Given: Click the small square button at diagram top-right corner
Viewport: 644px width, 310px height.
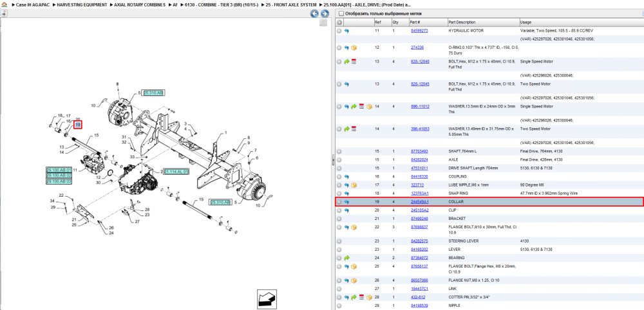Looking at the screenshot, I should pyautogui.click(x=323, y=23).
